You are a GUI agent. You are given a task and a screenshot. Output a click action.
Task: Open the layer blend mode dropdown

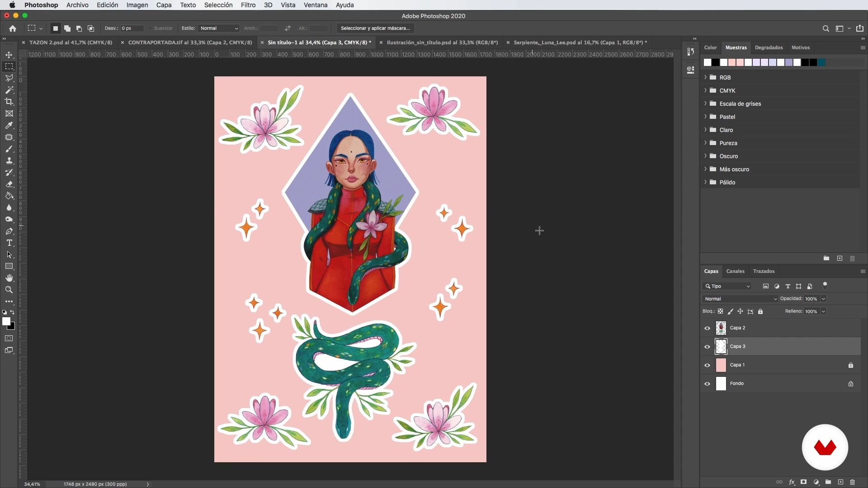pos(740,299)
